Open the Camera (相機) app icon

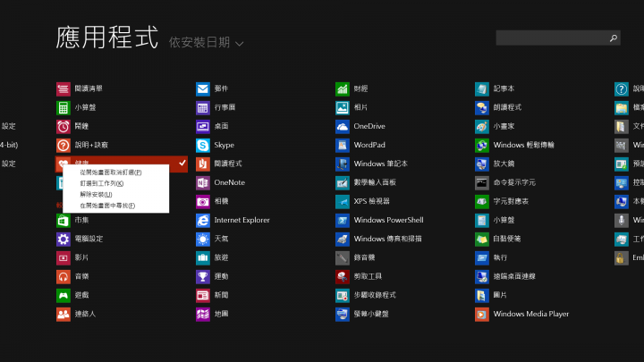tap(203, 201)
